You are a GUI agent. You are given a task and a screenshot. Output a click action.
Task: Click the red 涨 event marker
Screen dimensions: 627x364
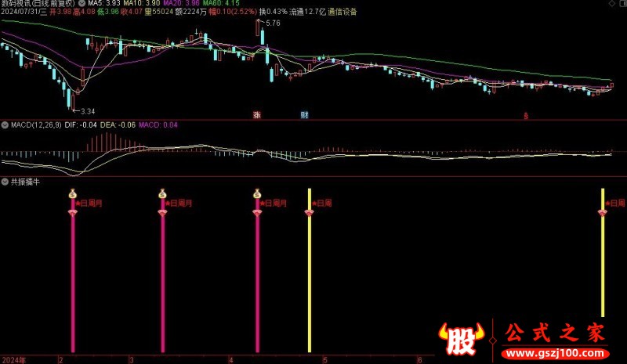(257, 115)
